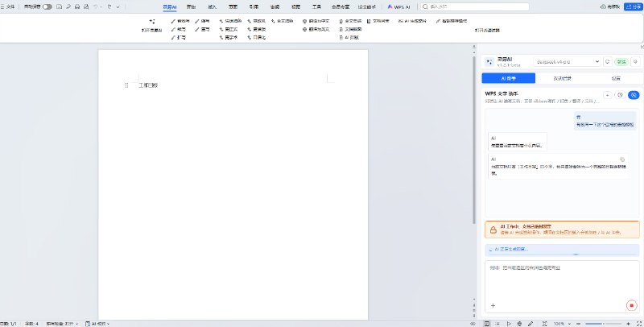The height and width of the screenshot is (327, 644).
Task: Adjust the zoom slider in status bar
Action: 603,324
